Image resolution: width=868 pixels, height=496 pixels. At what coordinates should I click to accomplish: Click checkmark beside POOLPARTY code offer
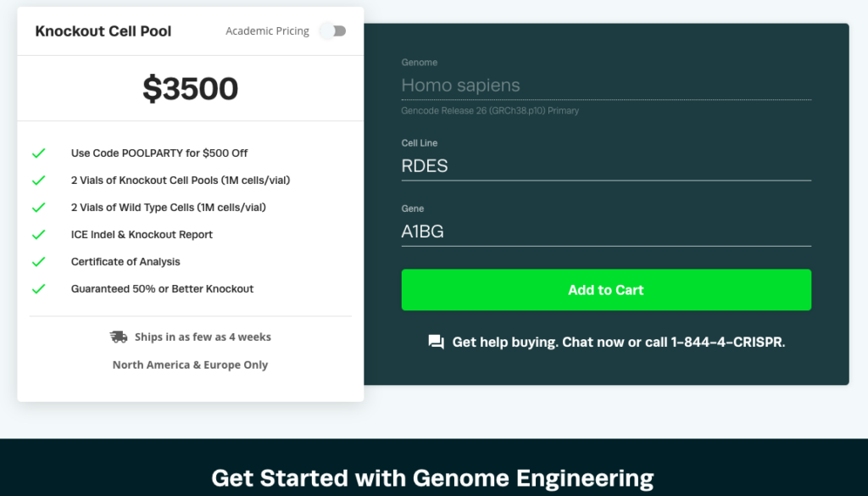click(x=38, y=153)
